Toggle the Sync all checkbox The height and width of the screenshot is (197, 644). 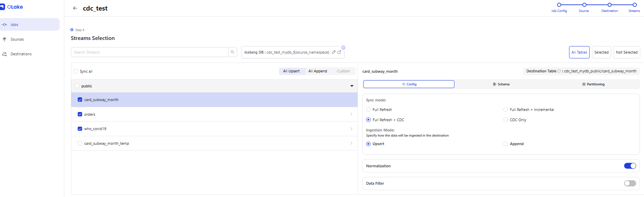pyautogui.click(x=76, y=71)
